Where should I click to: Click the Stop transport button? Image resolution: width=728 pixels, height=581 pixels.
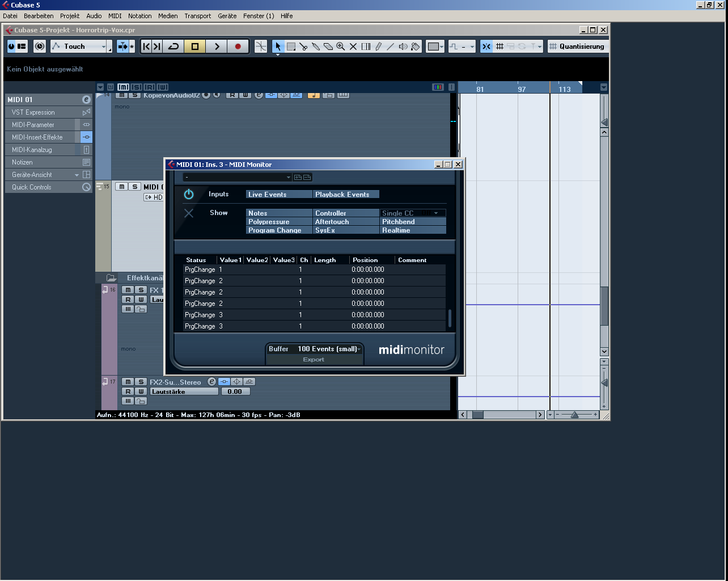click(195, 47)
